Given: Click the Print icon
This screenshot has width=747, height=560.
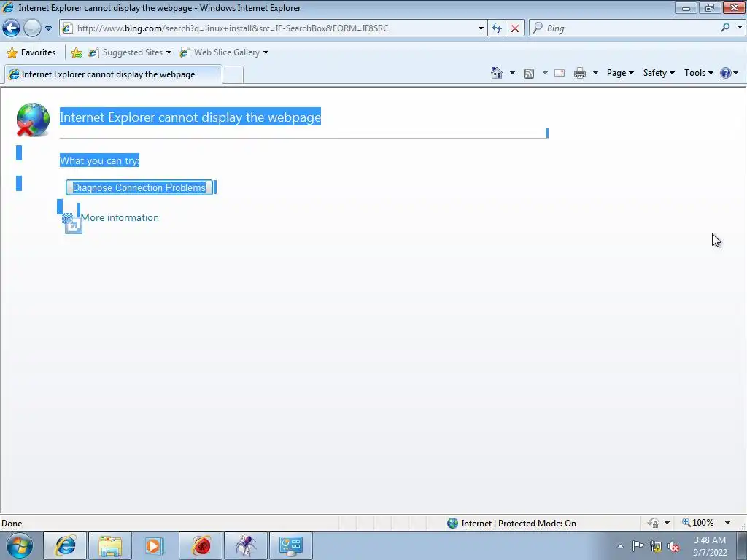Looking at the screenshot, I should click(x=580, y=73).
